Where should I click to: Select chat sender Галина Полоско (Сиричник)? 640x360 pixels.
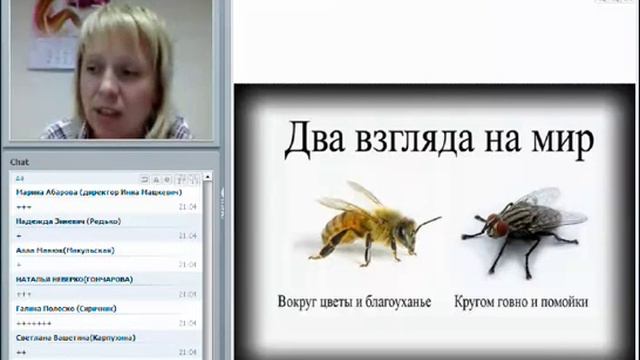click(x=66, y=309)
